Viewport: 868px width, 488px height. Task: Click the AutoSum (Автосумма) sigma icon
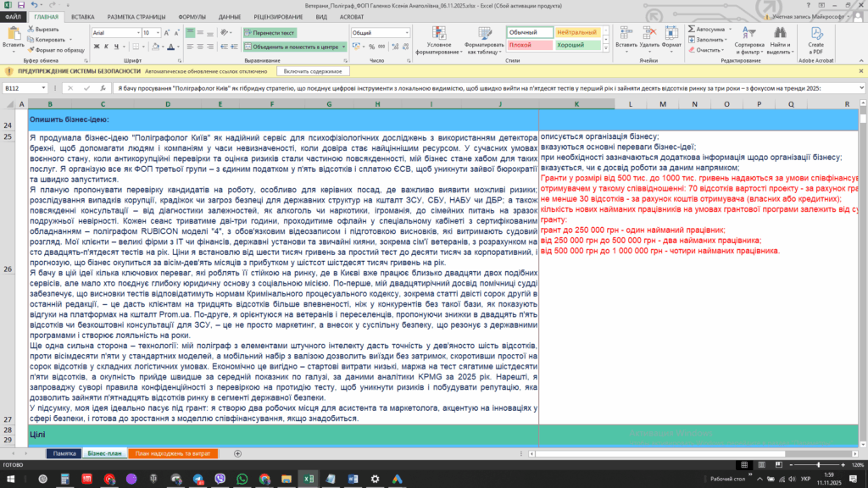click(692, 29)
